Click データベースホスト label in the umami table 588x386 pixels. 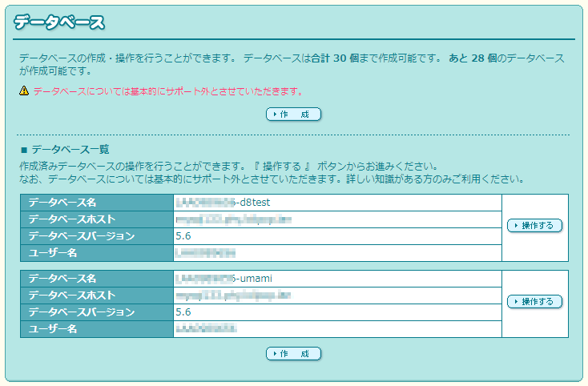[72, 296]
